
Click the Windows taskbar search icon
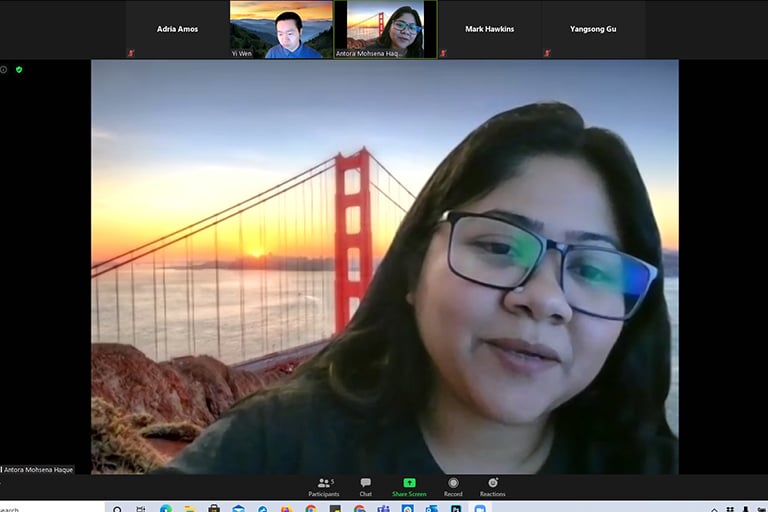pyautogui.click(x=117, y=509)
